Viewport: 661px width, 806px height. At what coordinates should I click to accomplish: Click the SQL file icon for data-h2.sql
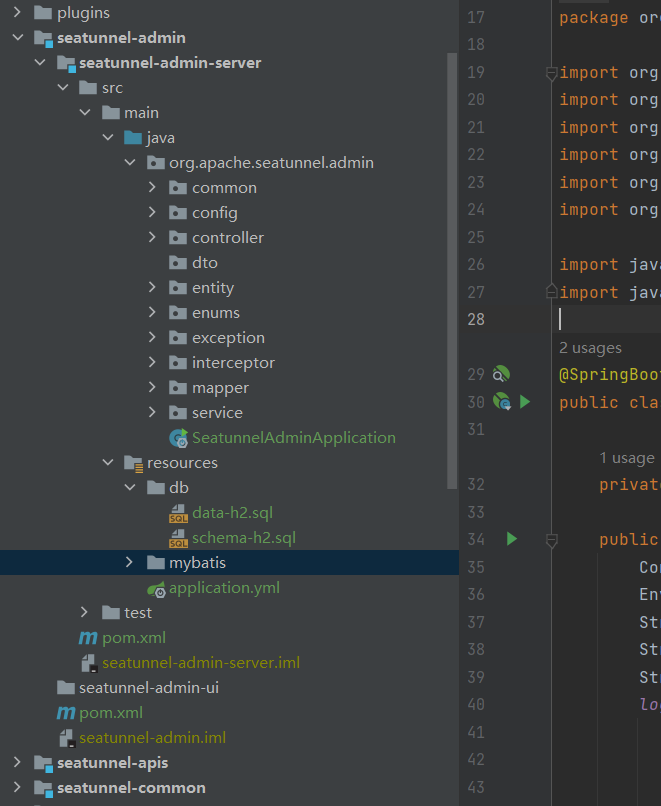pos(178,513)
